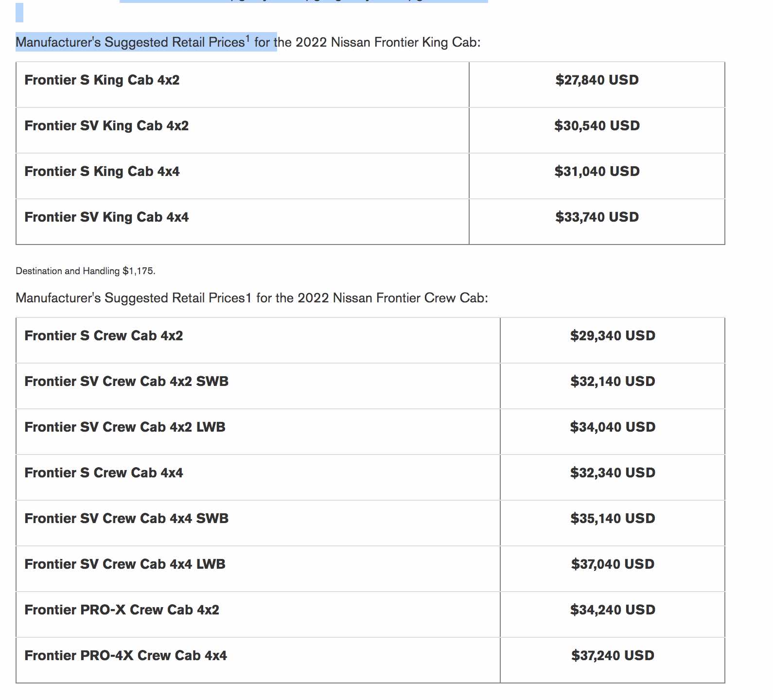Click the $27,840 USD price cell
Image resolution: width=773 pixels, height=700 pixels.
(x=597, y=80)
